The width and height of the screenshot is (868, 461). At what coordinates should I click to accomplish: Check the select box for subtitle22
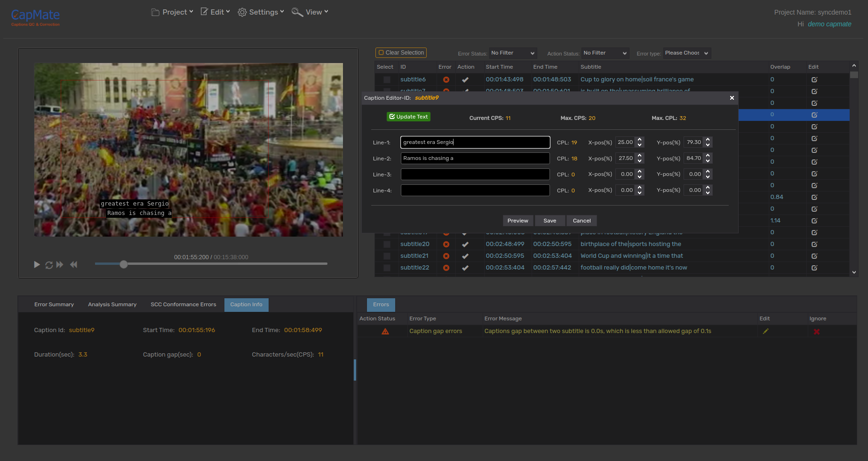point(387,268)
